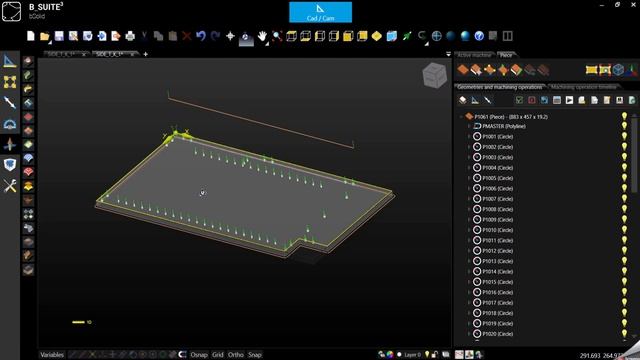
Task: Add a new document tab with plus
Action: tap(145, 54)
